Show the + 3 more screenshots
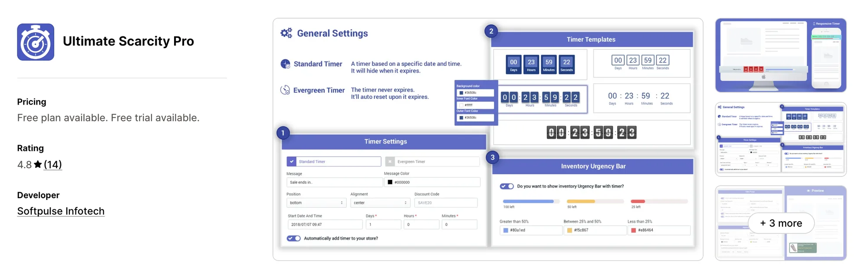Screen dimensions: 868x278 tap(781, 223)
